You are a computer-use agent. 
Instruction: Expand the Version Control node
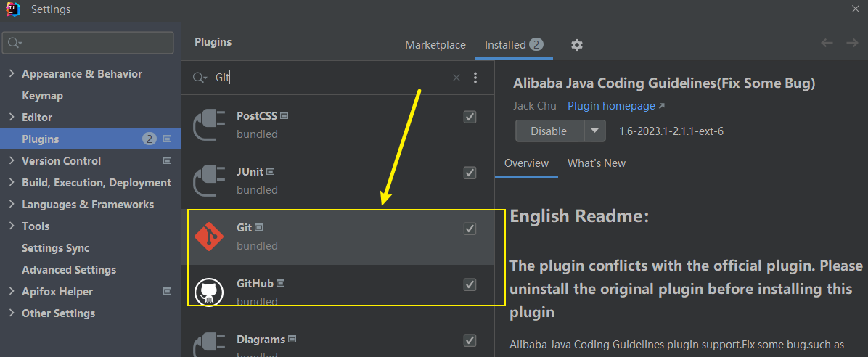click(x=12, y=160)
